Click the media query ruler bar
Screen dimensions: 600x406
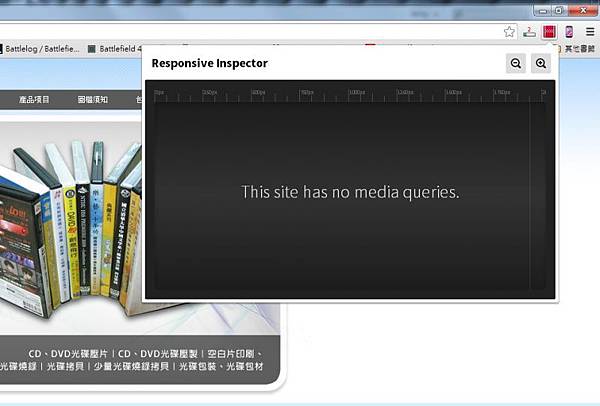(x=350, y=96)
